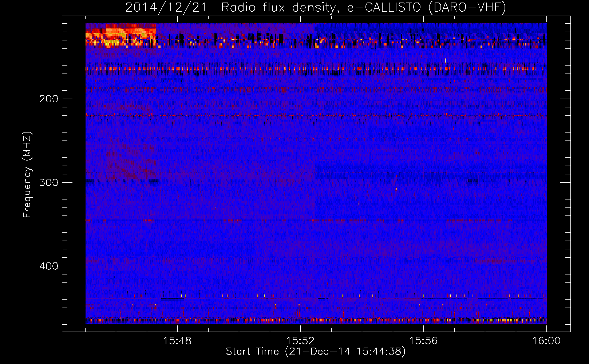Click the 400 frequency axis label
The height and width of the screenshot is (364, 589).
[48, 266]
